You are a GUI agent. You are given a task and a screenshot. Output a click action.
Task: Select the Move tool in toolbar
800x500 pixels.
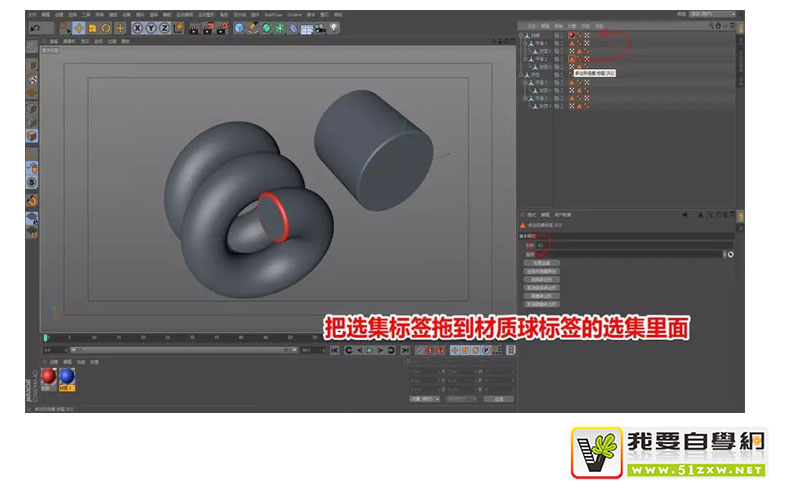pyautogui.click(x=78, y=28)
